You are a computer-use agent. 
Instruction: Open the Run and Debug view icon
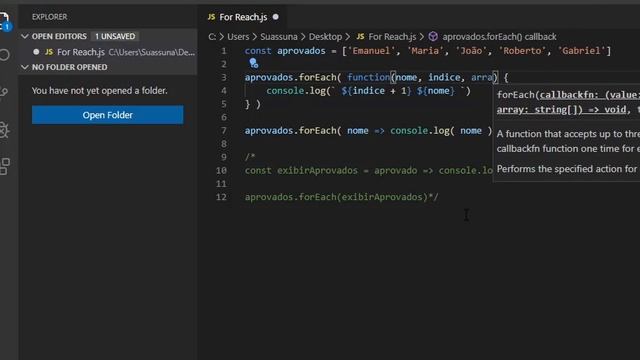pyautogui.click(x=4, y=130)
